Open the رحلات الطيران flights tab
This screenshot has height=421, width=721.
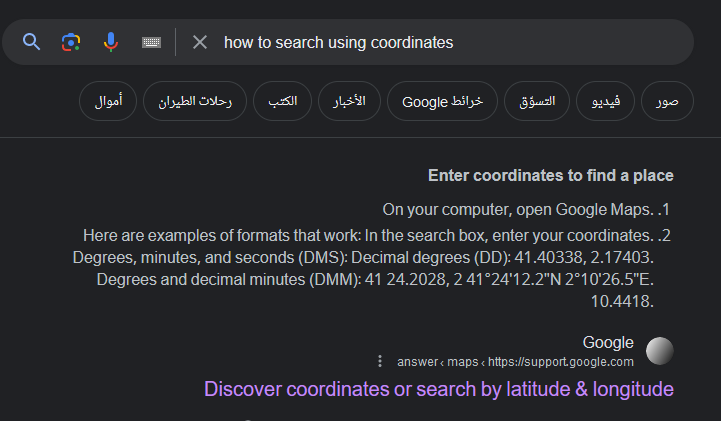click(x=195, y=101)
